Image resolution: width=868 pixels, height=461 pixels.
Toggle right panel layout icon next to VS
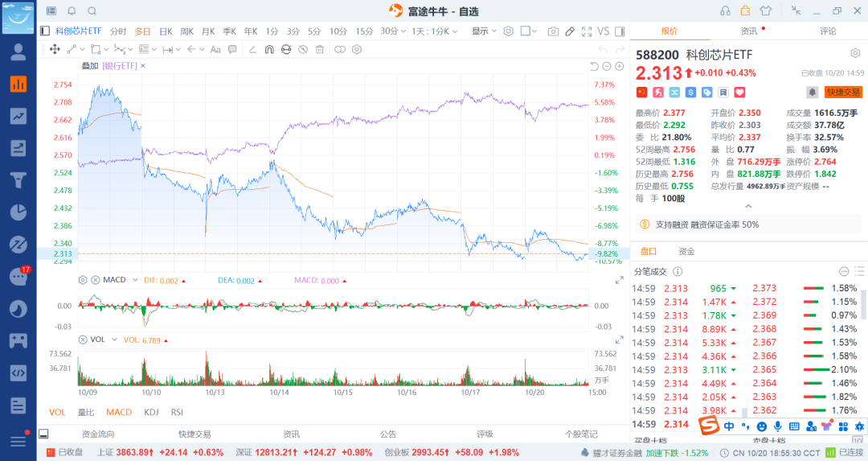(x=620, y=31)
